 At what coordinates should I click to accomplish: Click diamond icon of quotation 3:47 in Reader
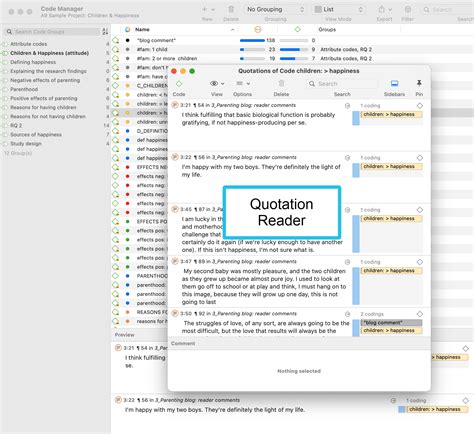420,262
